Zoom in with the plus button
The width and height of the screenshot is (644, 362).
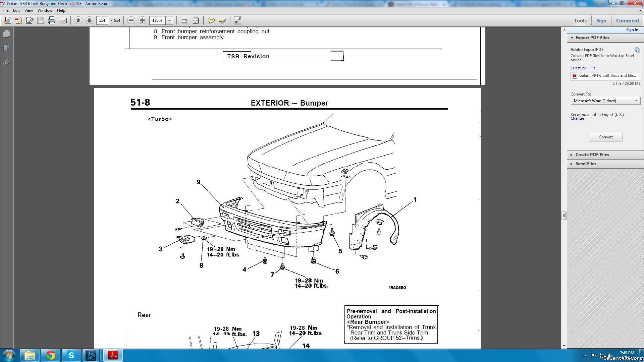[x=142, y=20]
